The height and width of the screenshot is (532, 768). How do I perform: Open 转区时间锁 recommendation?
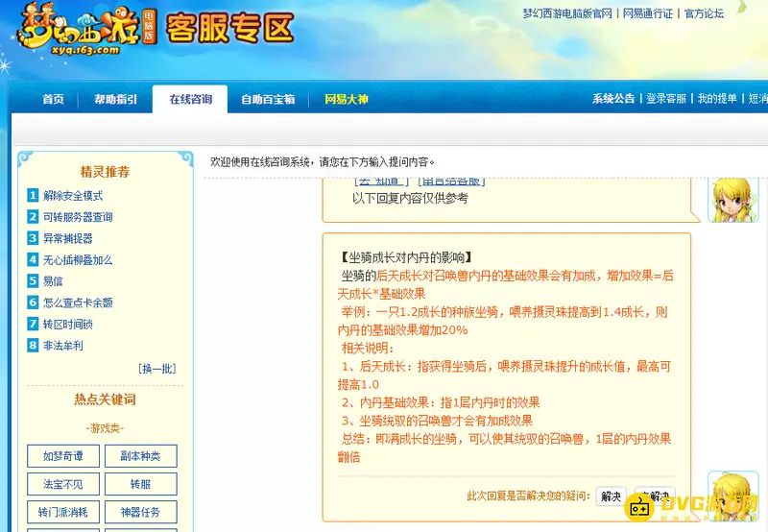68,325
